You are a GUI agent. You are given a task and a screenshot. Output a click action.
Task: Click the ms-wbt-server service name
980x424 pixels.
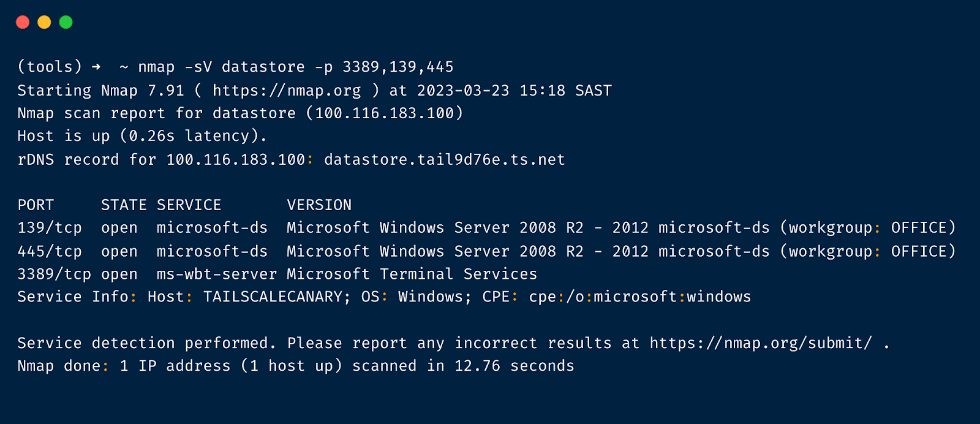[216, 274]
